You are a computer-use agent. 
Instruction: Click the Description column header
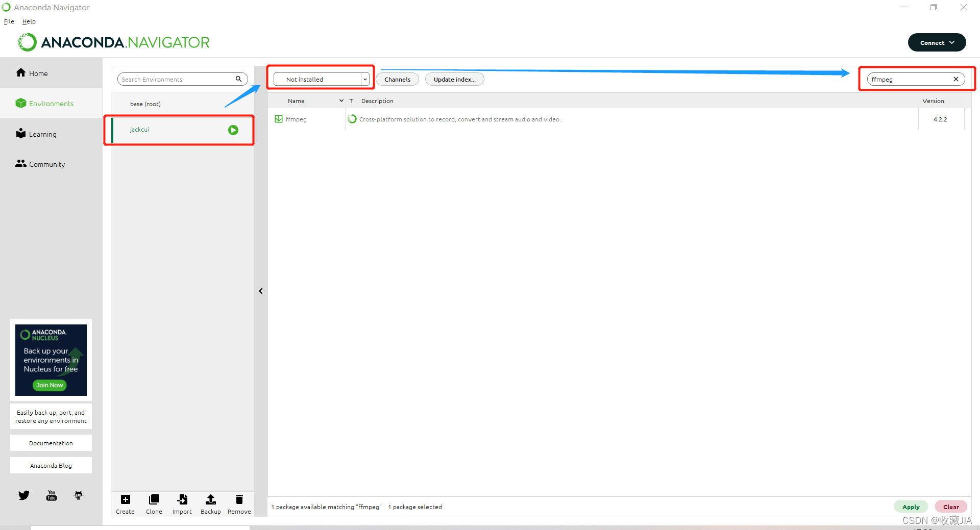(377, 100)
